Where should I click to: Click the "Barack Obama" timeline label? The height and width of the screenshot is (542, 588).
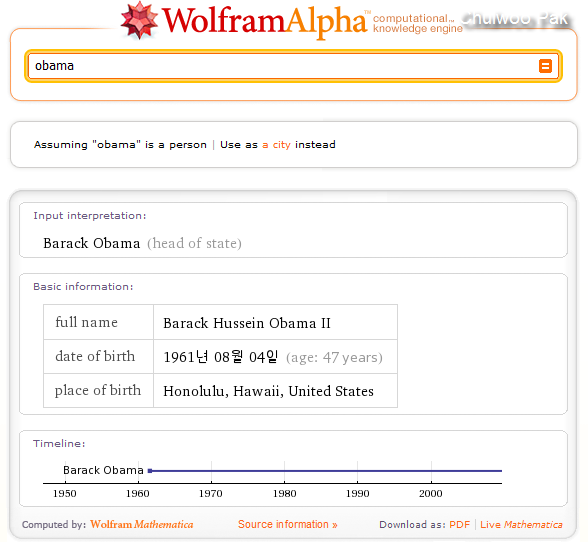click(103, 470)
